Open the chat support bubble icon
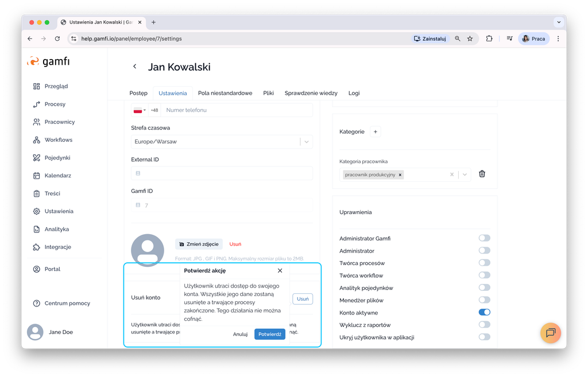Image resolution: width=588 pixels, height=377 pixels. (x=550, y=333)
